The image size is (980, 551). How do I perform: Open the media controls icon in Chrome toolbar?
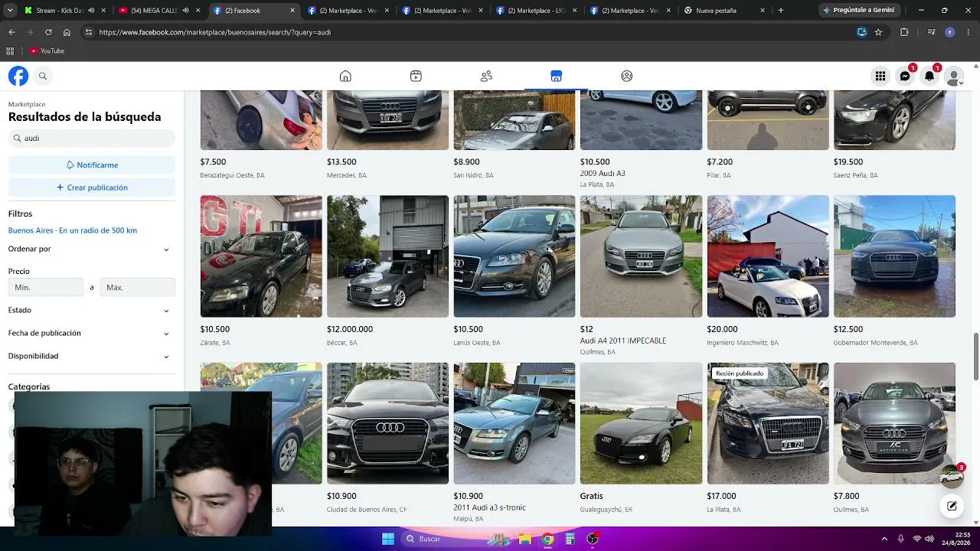pyautogui.click(x=931, y=32)
